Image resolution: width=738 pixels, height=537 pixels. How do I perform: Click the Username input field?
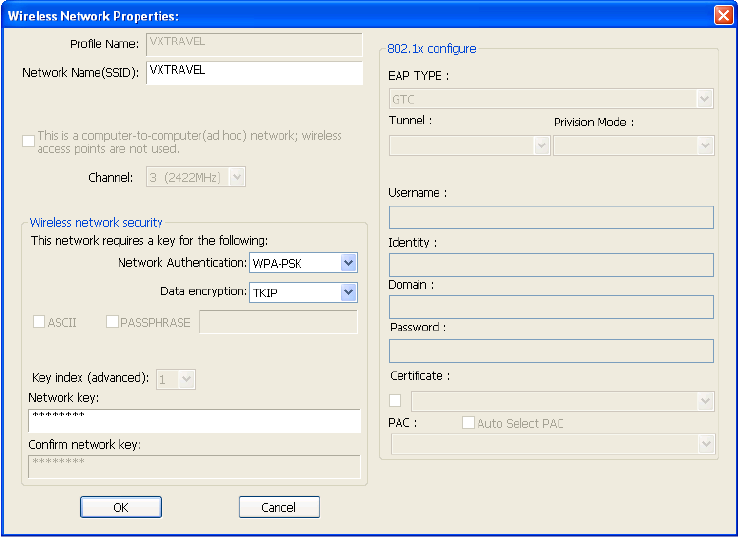tap(551, 218)
